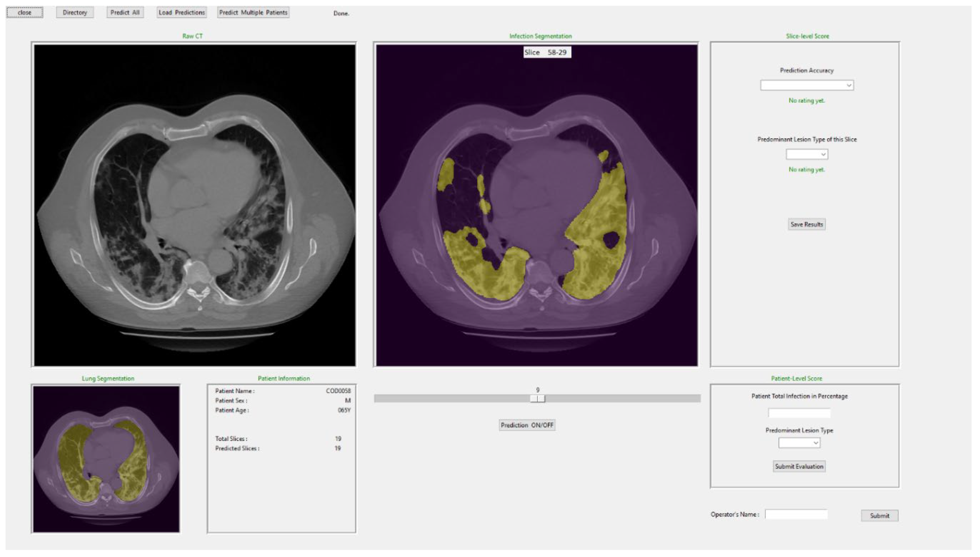Click Predict Multiple Patients
The height and width of the screenshot is (557, 980).
(x=253, y=13)
